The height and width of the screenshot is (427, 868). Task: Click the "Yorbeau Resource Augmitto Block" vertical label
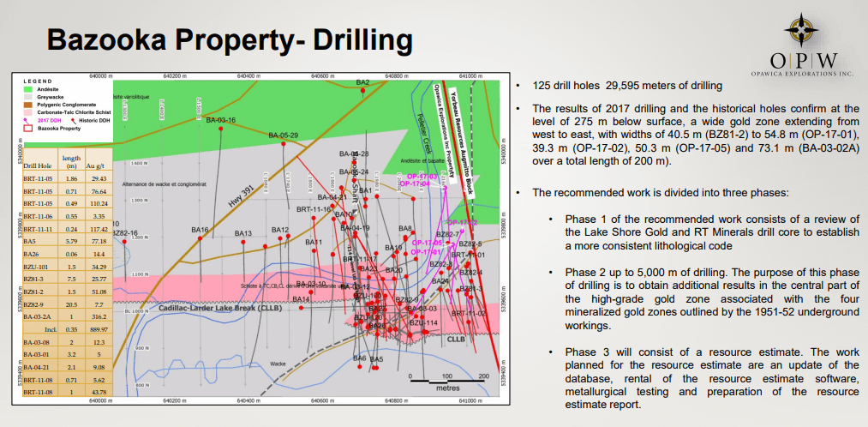[x=462, y=143]
